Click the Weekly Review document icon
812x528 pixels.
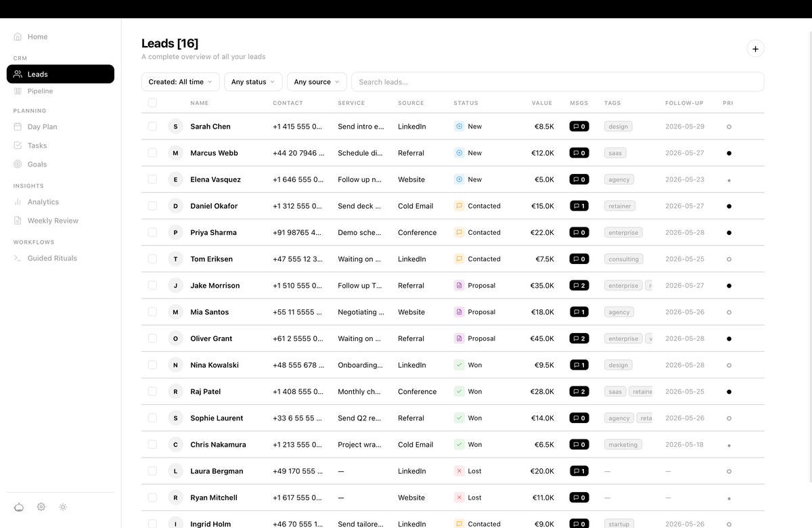[18, 221]
